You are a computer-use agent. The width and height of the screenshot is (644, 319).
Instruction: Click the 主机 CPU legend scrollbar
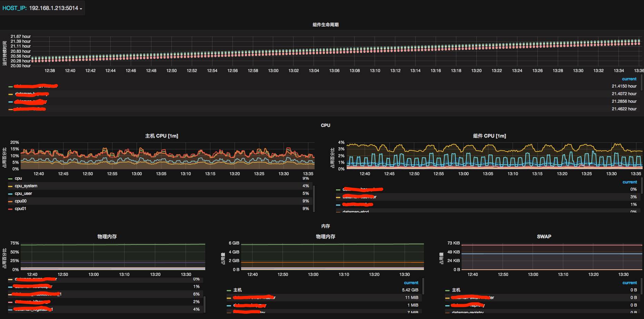click(x=314, y=198)
